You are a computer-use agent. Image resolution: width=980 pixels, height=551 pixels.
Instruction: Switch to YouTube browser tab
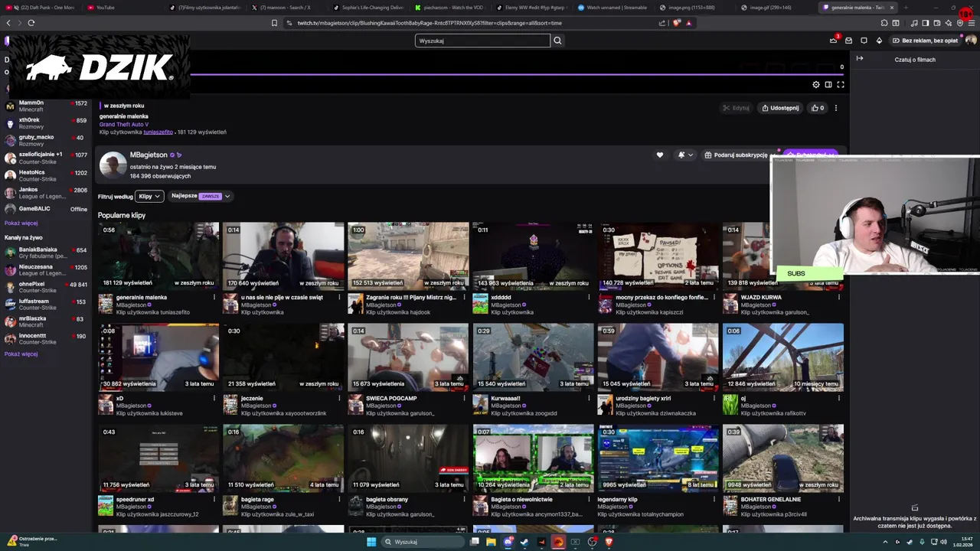tap(121, 8)
